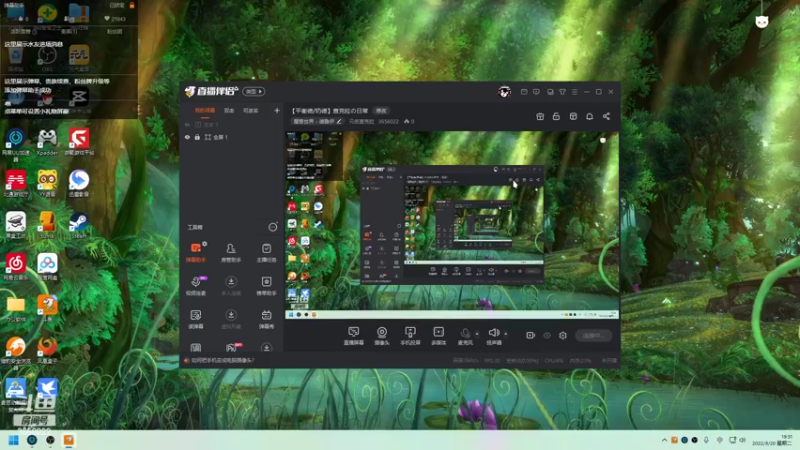Open the gift box icon above preview
800x450 pixels.
(540, 116)
